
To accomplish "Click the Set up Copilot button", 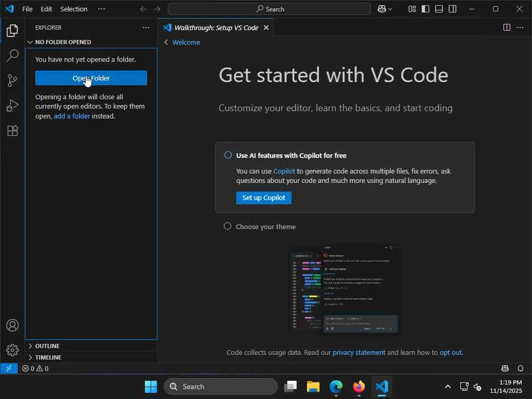I will (x=263, y=198).
